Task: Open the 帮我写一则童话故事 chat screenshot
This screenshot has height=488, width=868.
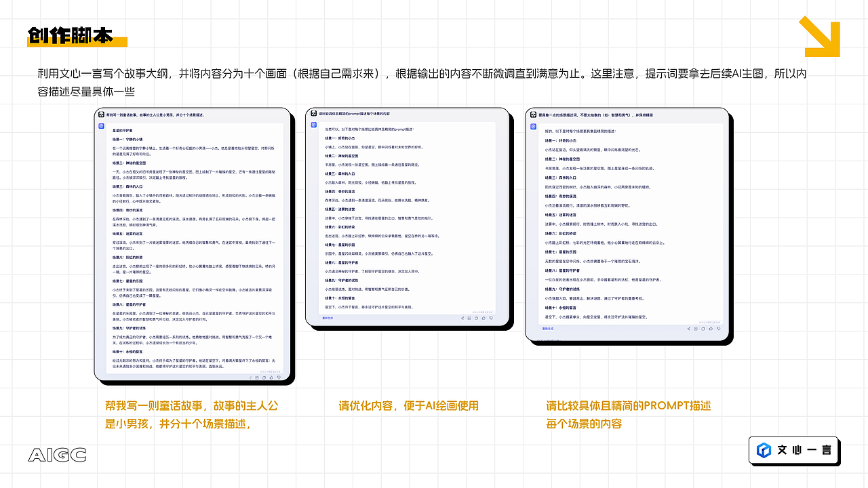Action: [x=195, y=246]
